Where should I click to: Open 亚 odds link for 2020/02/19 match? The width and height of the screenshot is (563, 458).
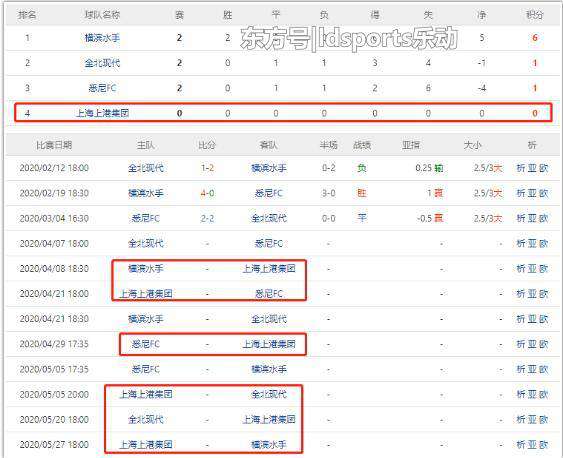532,193
